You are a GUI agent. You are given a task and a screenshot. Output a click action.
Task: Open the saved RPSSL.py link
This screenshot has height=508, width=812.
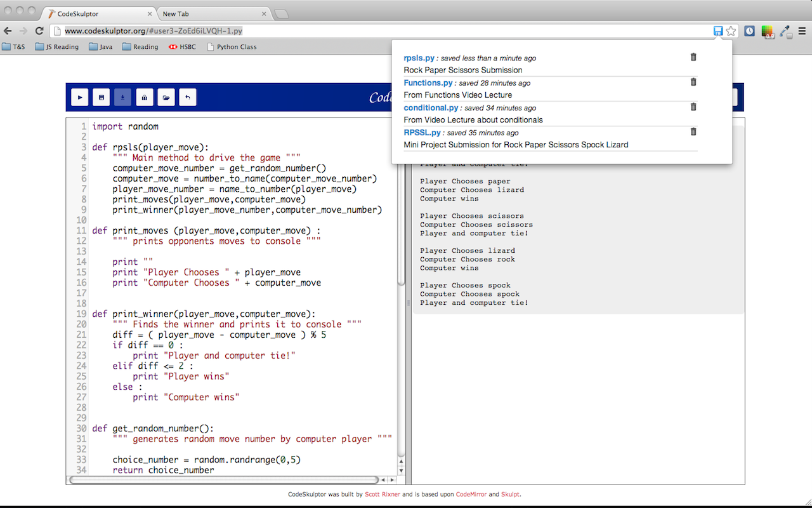422,133
